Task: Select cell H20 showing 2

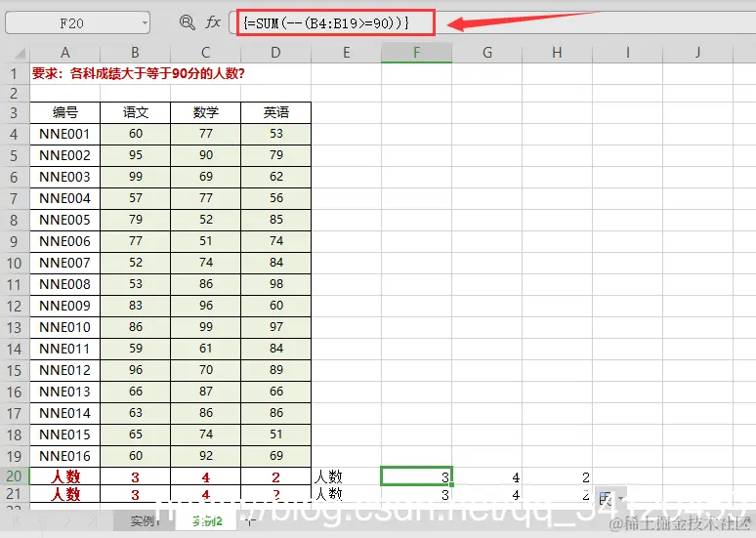Action: click(558, 476)
